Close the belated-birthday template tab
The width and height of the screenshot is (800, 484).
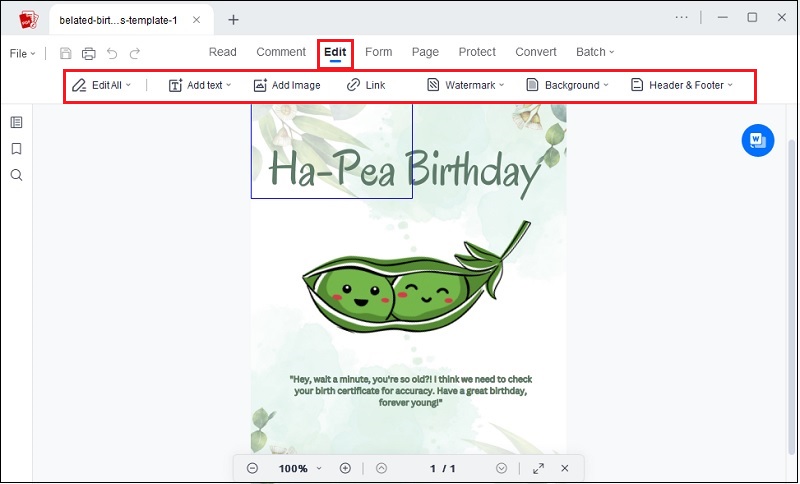(x=196, y=20)
